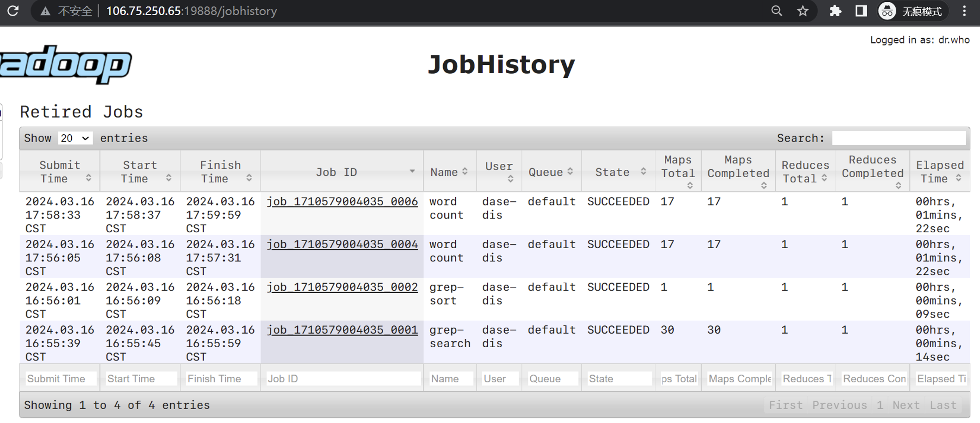Reload the page with the refresh icon
Screen dimensions: 980x423
click(13, 11)
